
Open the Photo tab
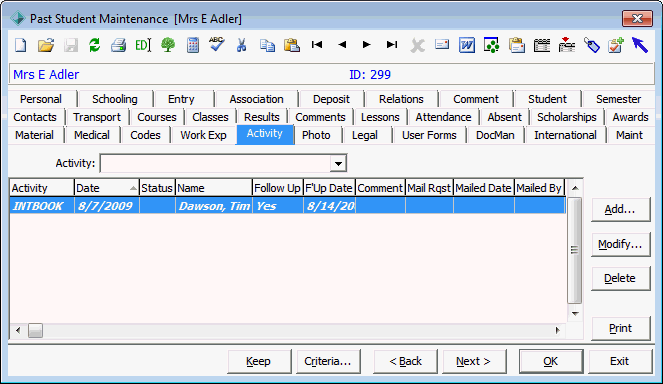click(x=316, y=135)
